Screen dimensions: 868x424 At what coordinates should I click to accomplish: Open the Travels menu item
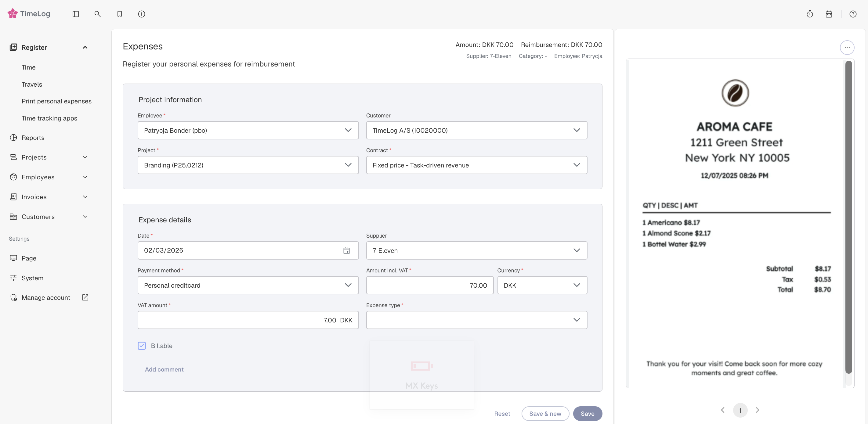(32, 84)
